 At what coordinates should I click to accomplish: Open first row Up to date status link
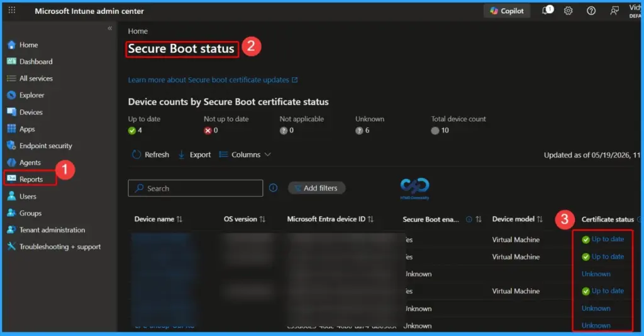point(608,239)
